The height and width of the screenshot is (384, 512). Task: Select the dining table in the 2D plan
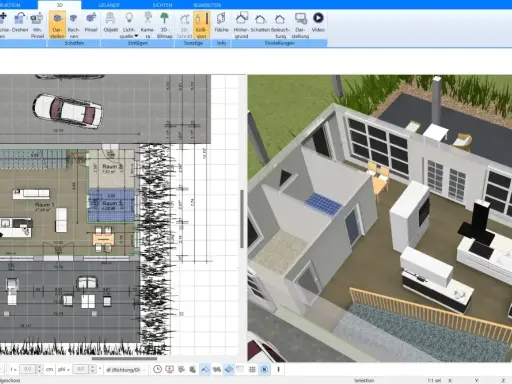click(103, 239)
